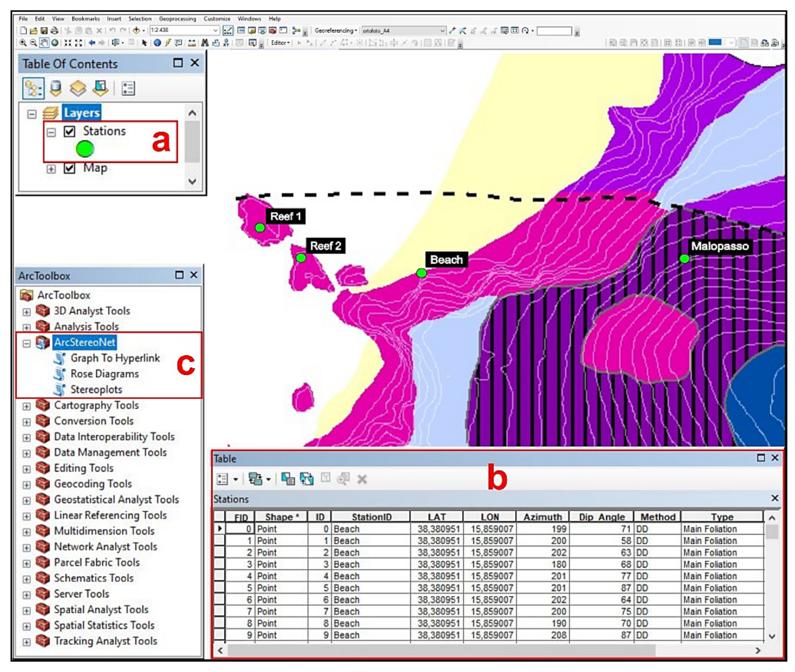Open the Find binoculars tool
Image resolution: width=795 pixels, height=672 pixels.
(x=204, y=43)
